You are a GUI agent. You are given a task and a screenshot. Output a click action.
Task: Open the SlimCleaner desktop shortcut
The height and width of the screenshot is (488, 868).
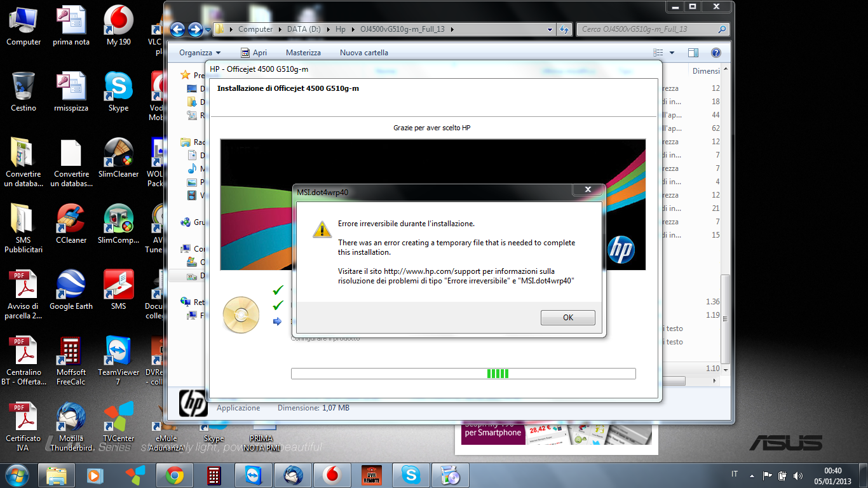[119, 158]
